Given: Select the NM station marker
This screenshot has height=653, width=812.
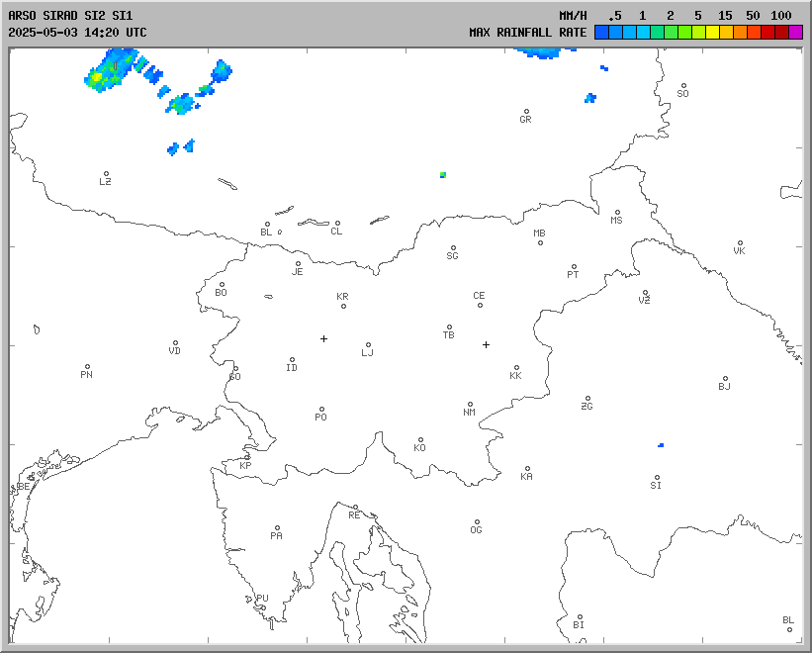Looking at the screenshot, I should point(470,405).
